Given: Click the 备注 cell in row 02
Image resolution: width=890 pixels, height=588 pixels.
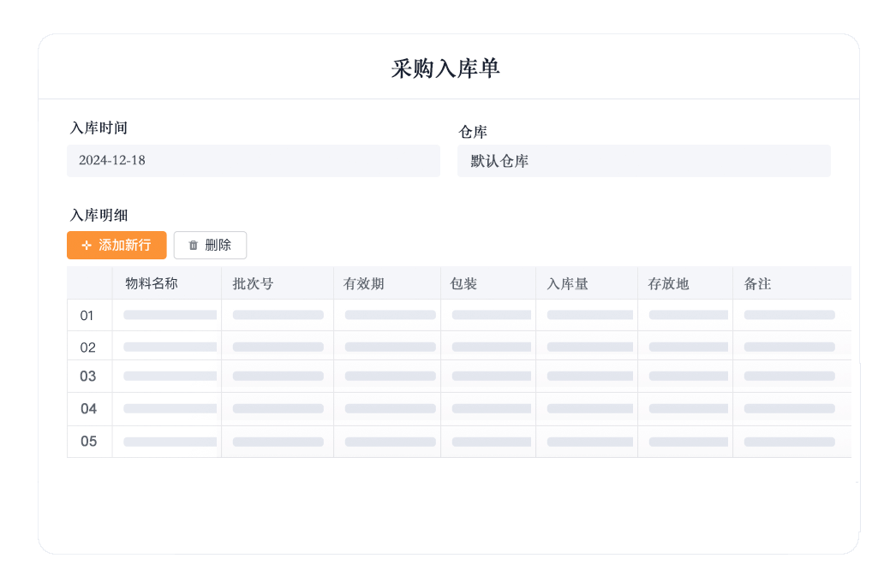Looking at the screenshot, I should 789,347.
